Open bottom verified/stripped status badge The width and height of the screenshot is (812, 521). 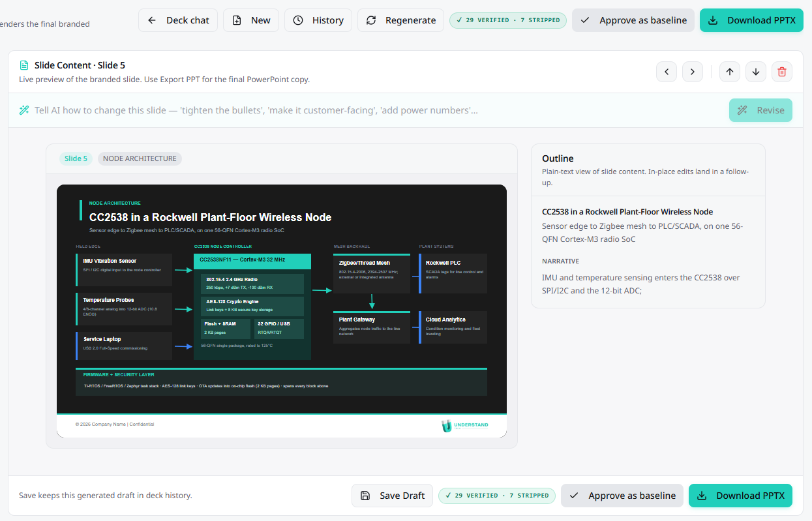(x=497, y=496)
